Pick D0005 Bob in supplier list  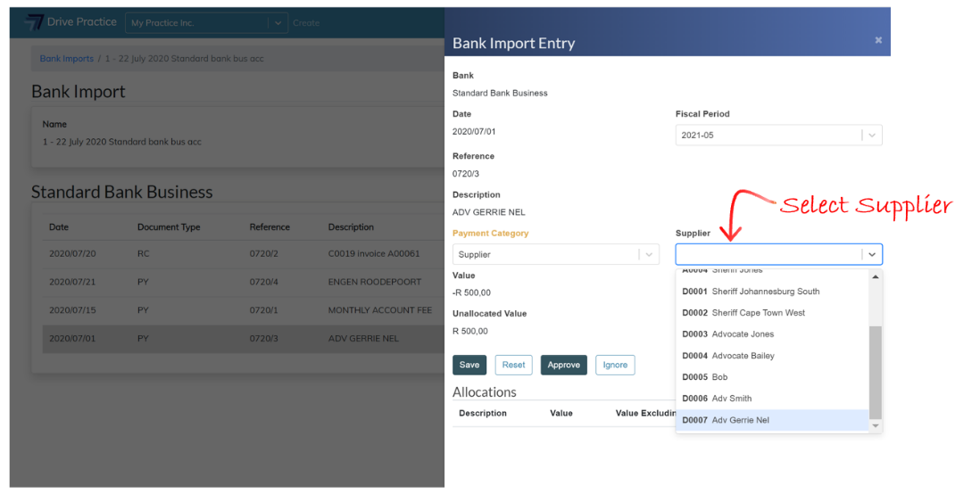pyautogui.click(x=773, y=377)
